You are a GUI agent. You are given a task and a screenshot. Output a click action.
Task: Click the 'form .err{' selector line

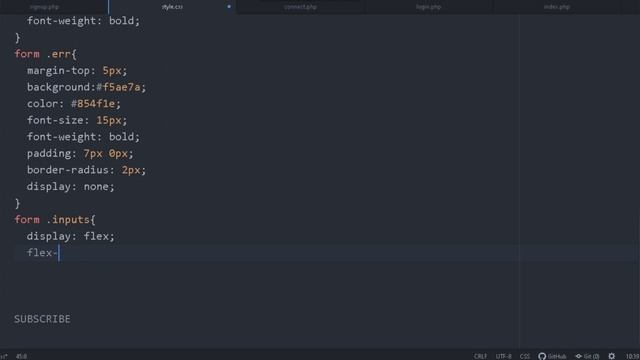pyautogui.click(x=45, y=54)
